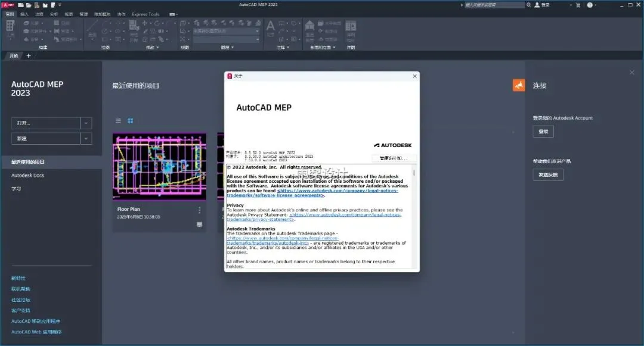Viewport: 644px width, 346px height.
Task: Click the 发送反馈 feedback button
Action: (x=549, y=175)
